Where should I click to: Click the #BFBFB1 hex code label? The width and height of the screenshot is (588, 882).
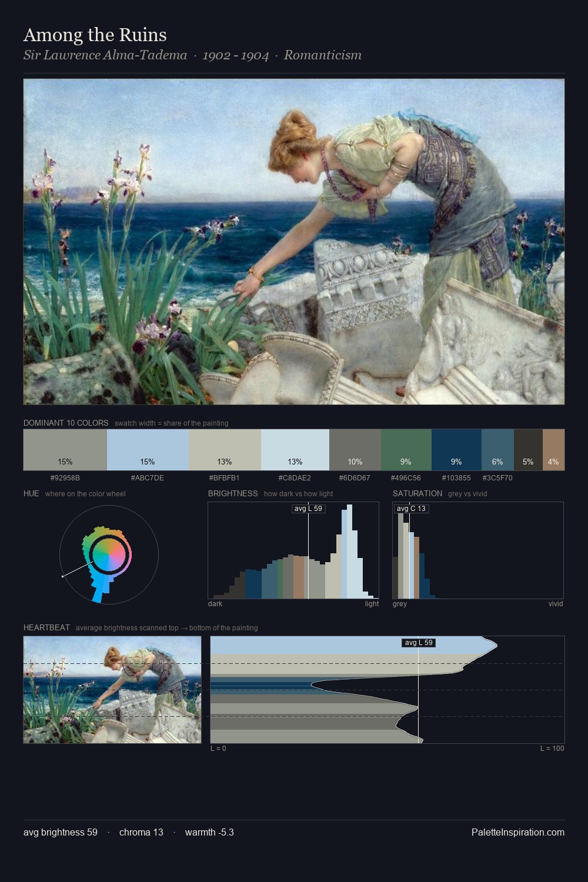[225, 478]
